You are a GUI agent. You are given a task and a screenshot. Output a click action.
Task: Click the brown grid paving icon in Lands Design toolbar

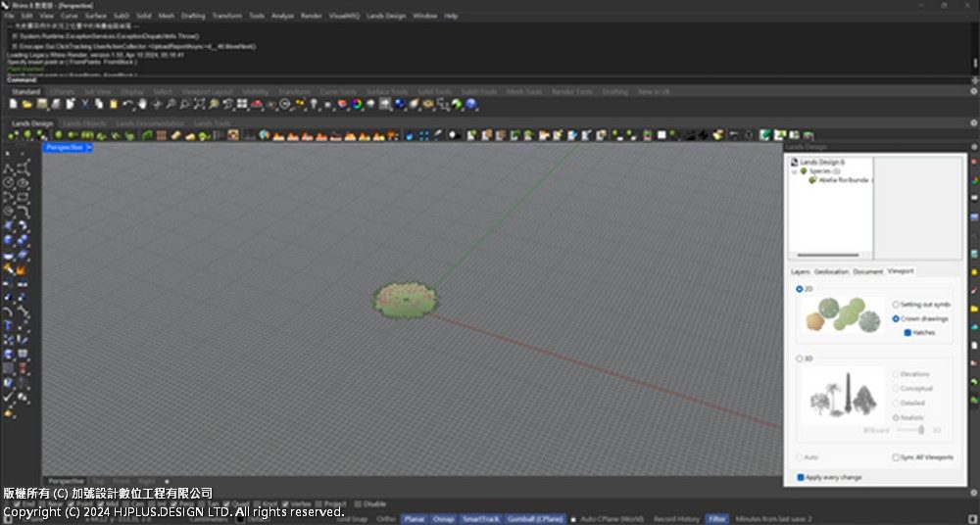[162, 135]
